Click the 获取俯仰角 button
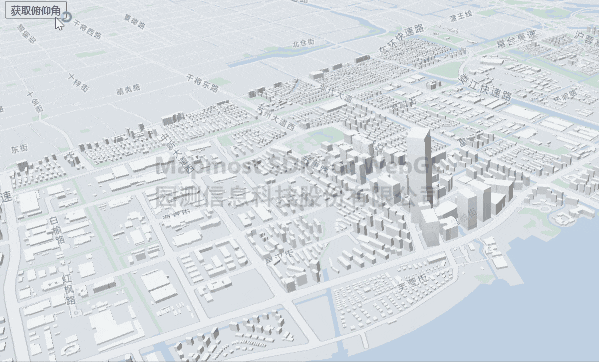Screen dimensions: 599x362 click(x=36, y=10)
